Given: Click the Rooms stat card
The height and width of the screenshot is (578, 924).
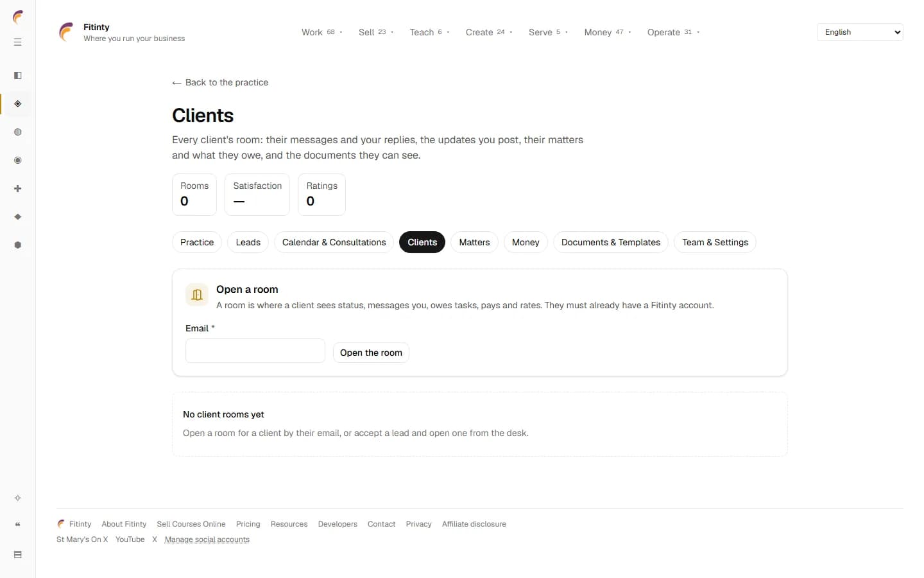Looking at the screenshot, I should coord(194,195).
